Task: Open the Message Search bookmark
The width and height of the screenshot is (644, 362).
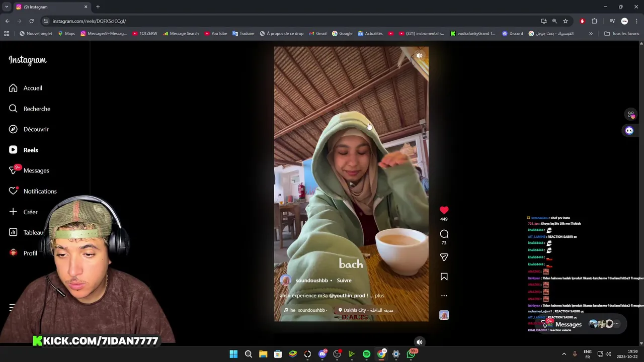Action: 181,34
